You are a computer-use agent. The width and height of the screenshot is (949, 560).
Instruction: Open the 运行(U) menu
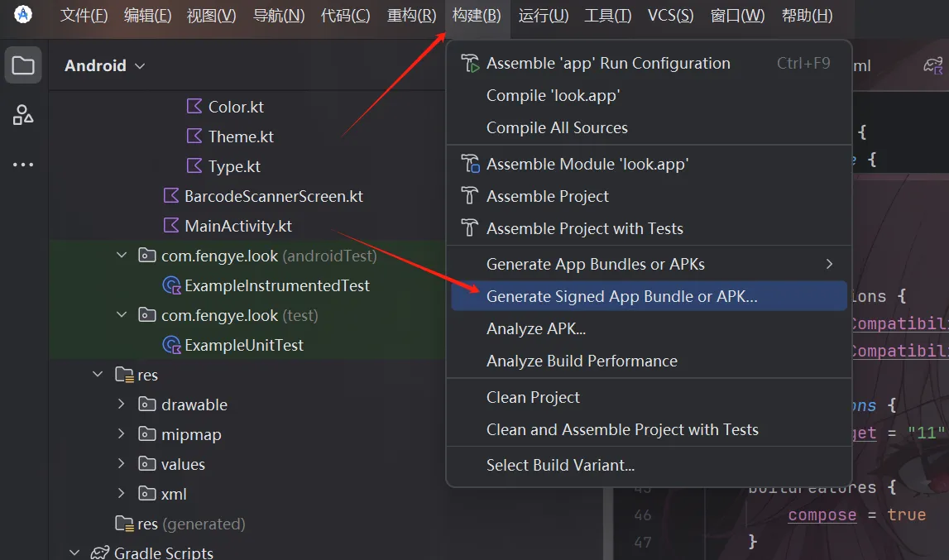click(544, 14)
